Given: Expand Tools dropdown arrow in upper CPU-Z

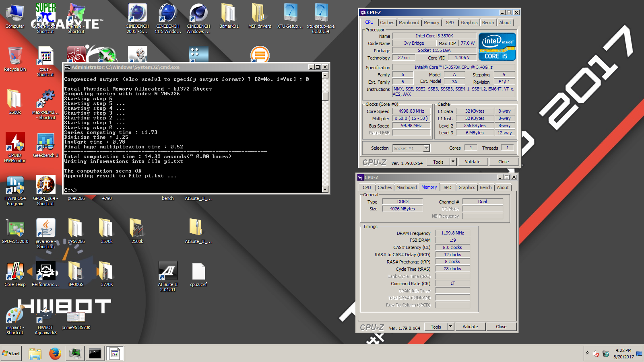Looking at the screenshot, I should point(453,162).
